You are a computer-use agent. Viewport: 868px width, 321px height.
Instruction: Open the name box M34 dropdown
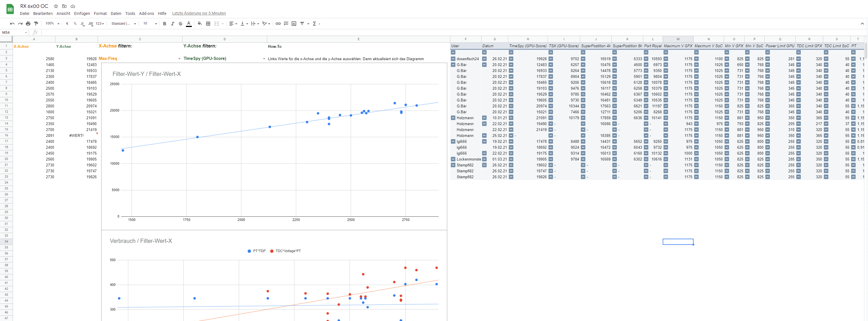[26, 33]
